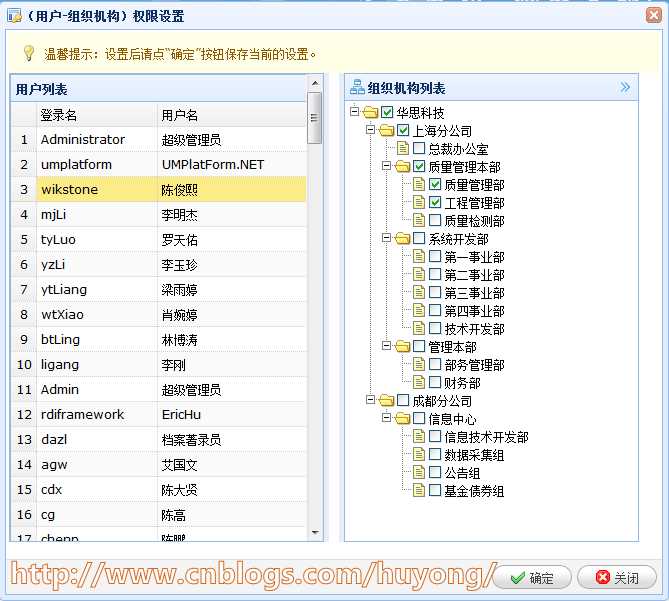Sort by the 登录名 column header
The width and height of the screenshot is (669, 601).
click(x=97, y=115)
